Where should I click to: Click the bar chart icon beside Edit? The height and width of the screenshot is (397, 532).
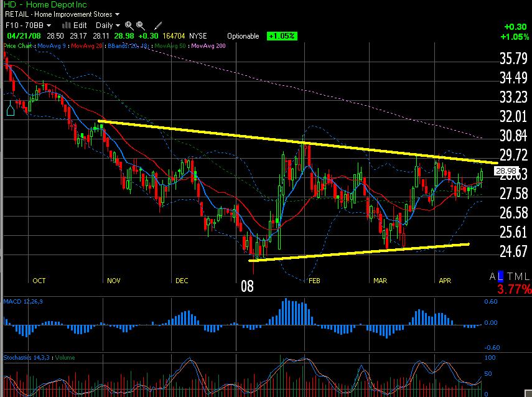pos(66,26)
